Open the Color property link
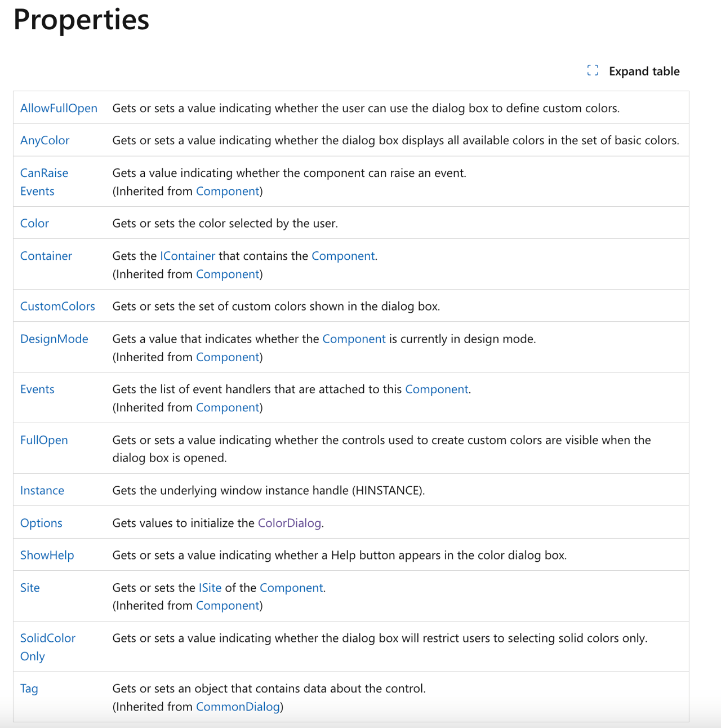Image resolution: width=721 pixels, height=728 pixels. pos(34,223)
